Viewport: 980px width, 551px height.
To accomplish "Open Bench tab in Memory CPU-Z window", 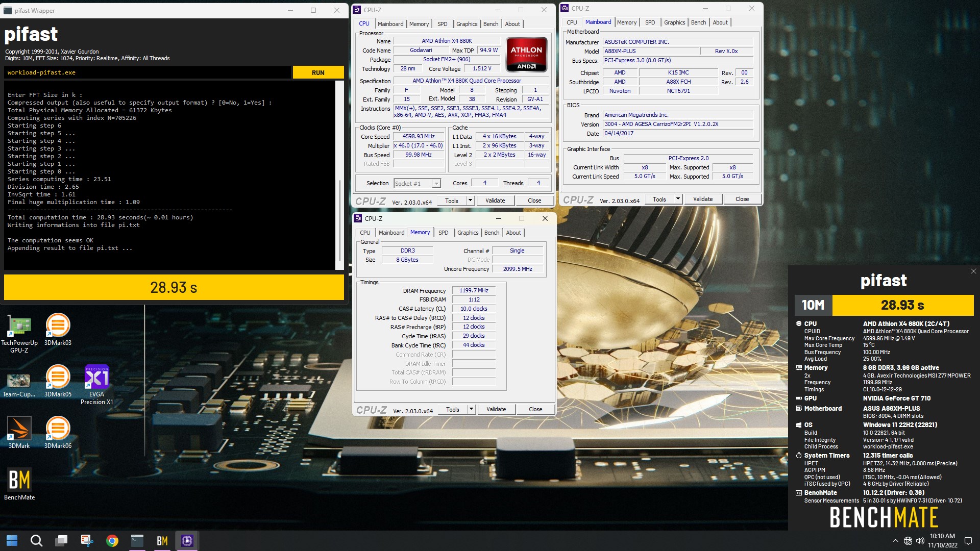I will pos(492,233).
